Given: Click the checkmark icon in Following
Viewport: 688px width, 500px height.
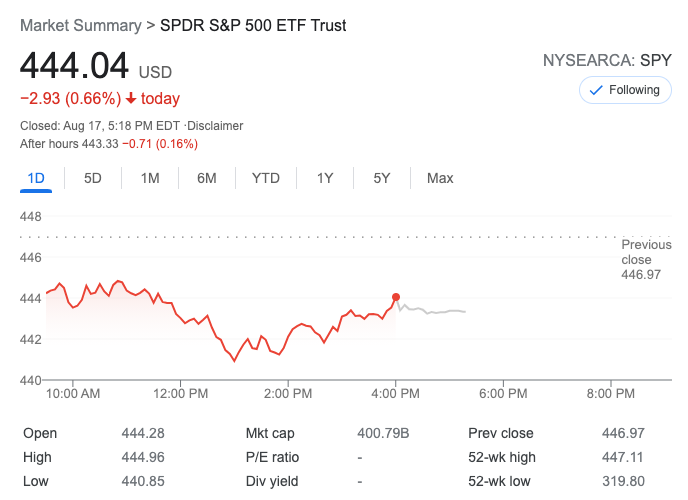Looking at the screenshot, I should pyautogui.click(x=597, y=90).
